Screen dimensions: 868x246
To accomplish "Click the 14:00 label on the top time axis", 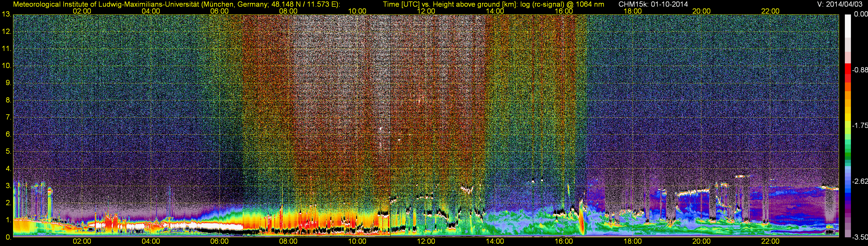I will (495, 11).
